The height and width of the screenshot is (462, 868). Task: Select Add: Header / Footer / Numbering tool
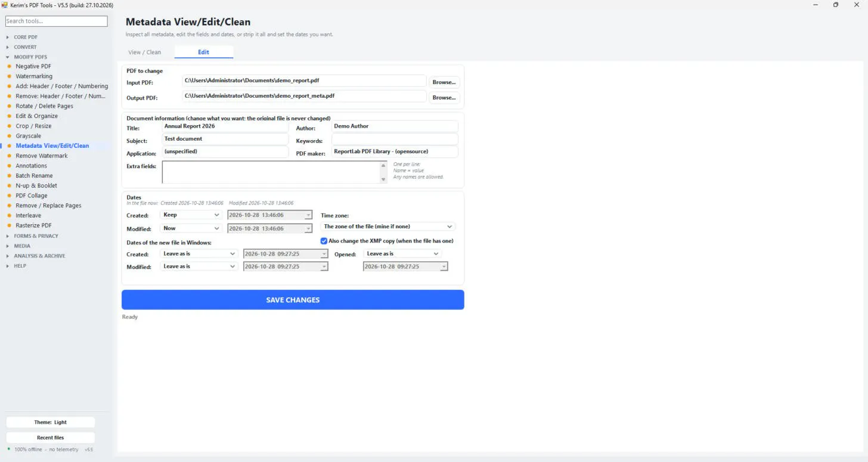click(x=62, y=86)
